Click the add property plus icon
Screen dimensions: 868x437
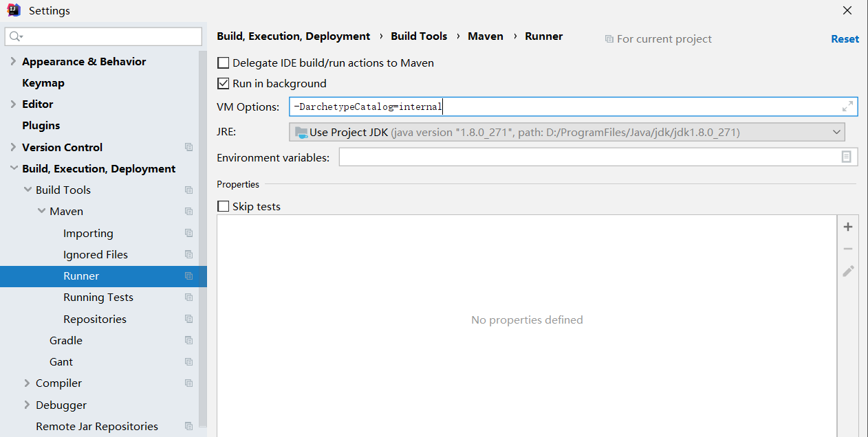tap(847, 227)
